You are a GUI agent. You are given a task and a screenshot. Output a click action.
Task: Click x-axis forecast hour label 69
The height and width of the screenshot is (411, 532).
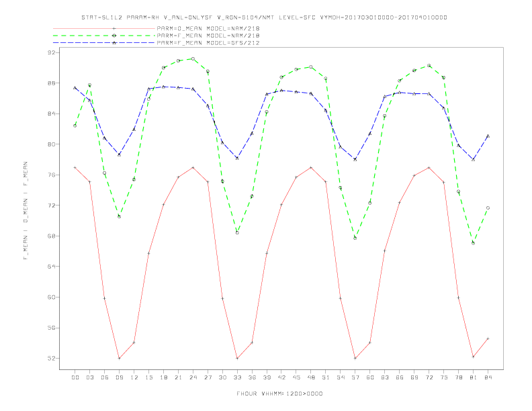(414, 377)
